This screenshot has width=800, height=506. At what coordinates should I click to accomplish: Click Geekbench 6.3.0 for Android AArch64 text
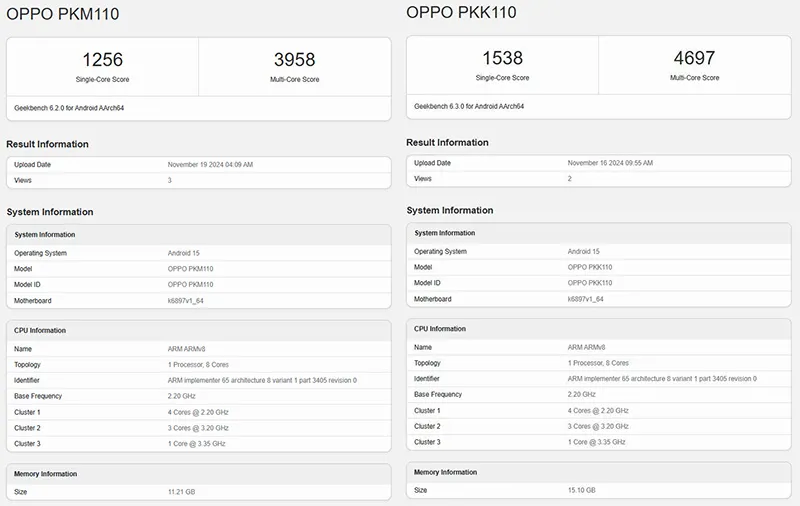[x=469, y=107]
